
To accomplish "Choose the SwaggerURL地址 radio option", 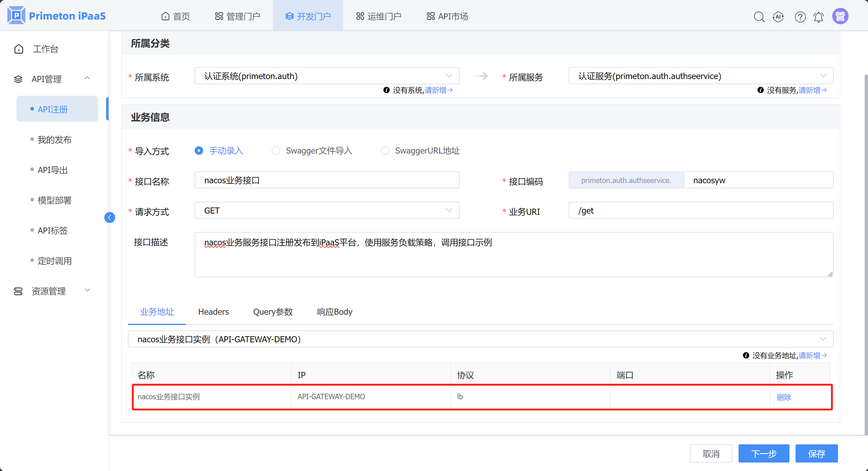I will coord(385,151).
